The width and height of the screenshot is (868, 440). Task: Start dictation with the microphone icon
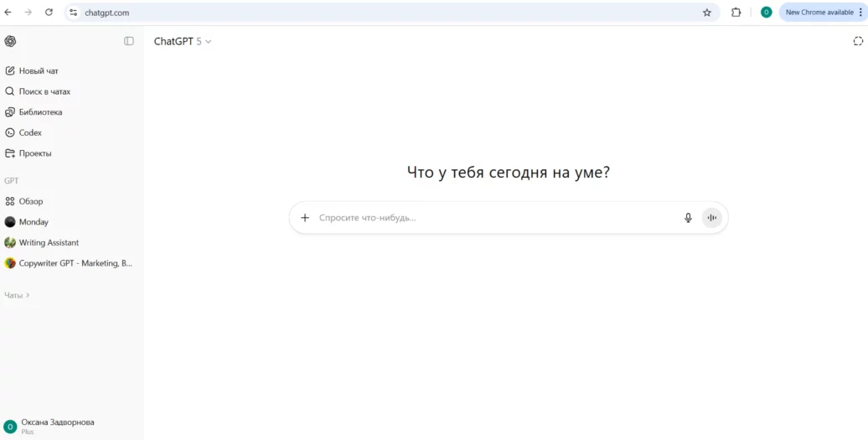[x=688, y=218]
